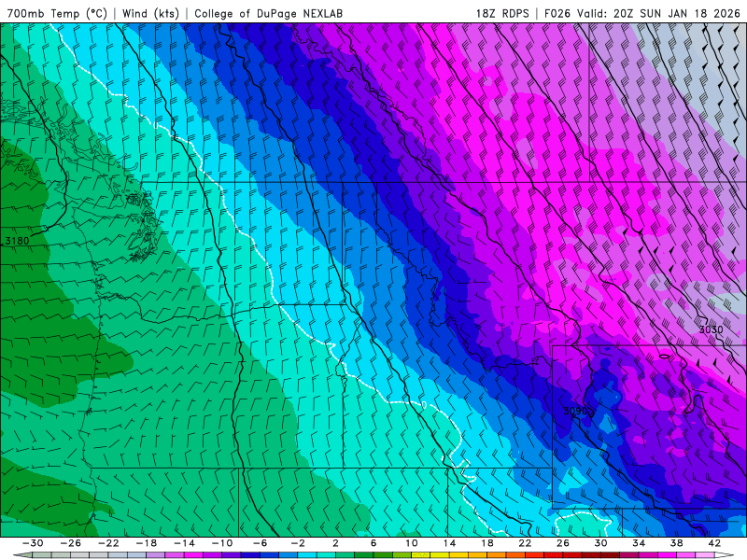Click the "-10" colorbar tick label
Viewport: 747px width, 560px height.
(222, 543)
